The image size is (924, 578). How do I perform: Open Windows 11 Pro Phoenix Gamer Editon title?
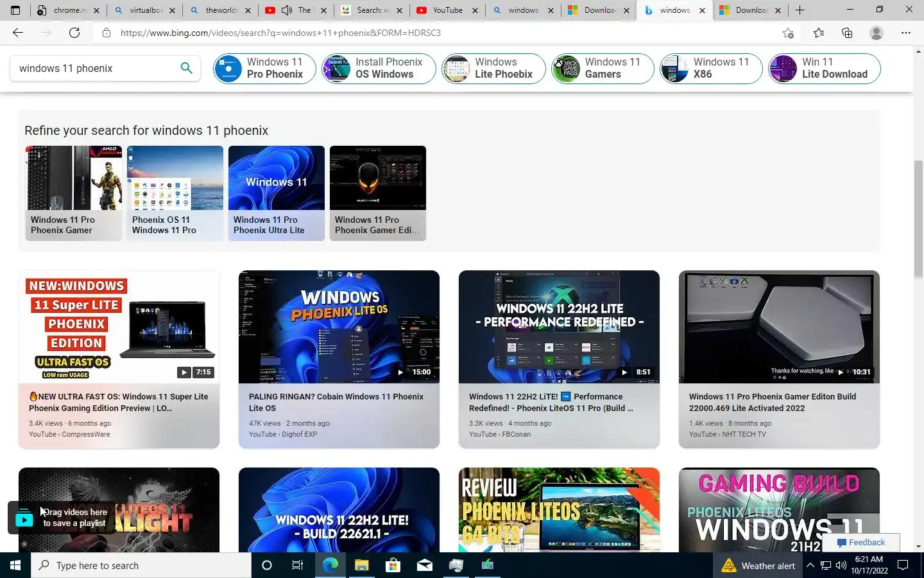[773, 402]
